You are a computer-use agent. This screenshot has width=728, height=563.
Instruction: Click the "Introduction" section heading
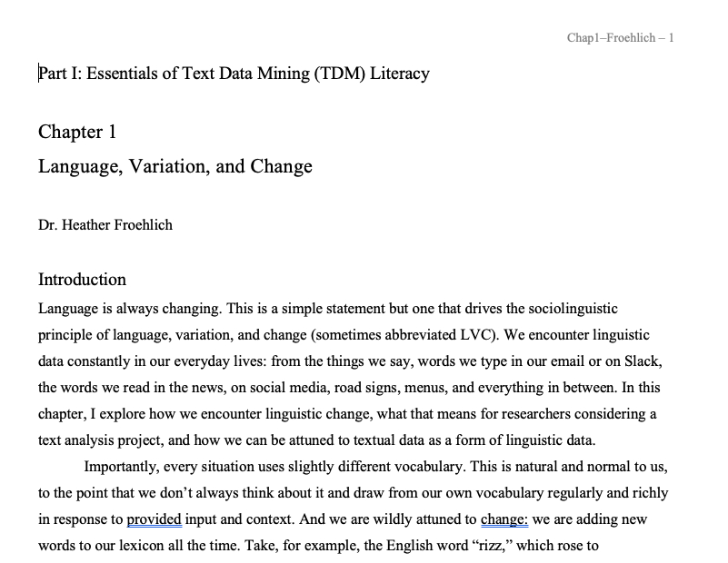[x=82, y=280]
